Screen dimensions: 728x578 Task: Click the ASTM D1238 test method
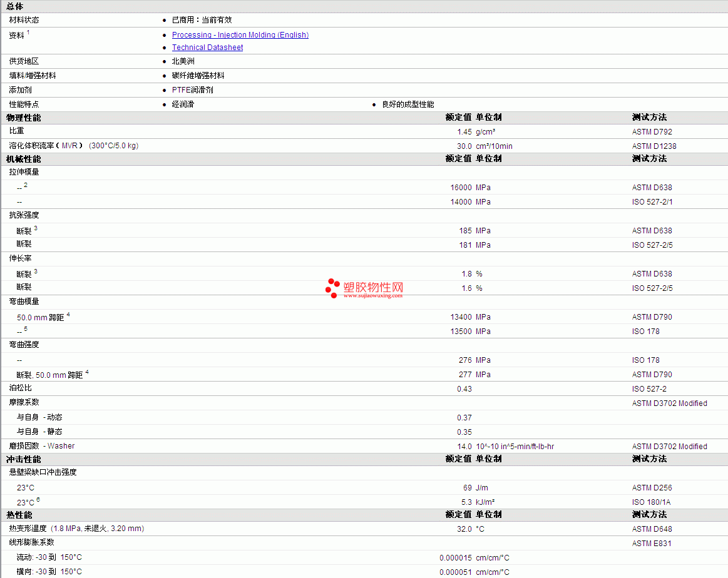(654, 146)
